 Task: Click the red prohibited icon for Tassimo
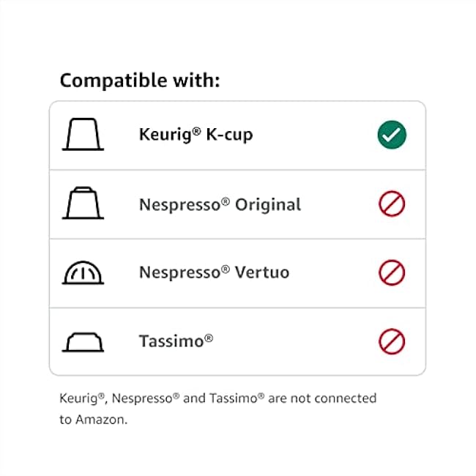[392, 342]
